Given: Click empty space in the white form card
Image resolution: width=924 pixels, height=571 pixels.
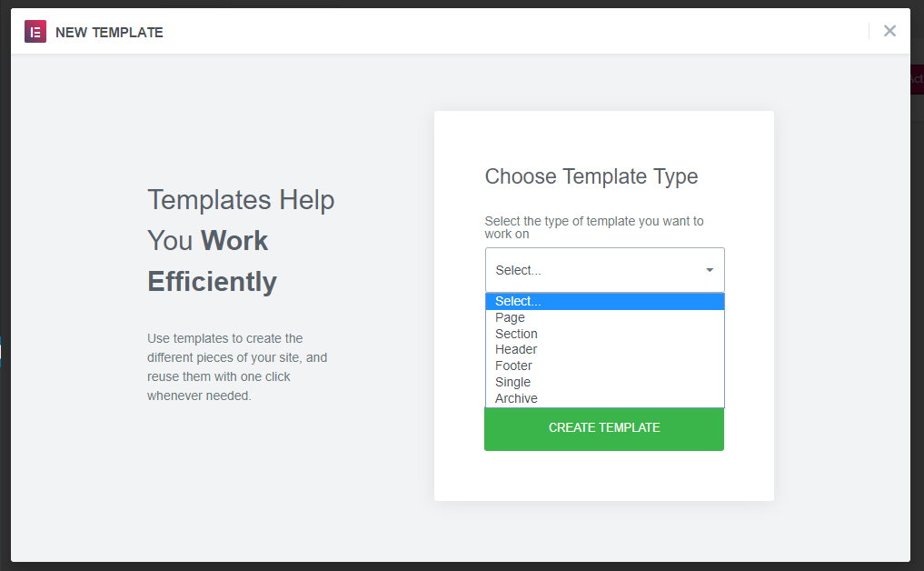Looking at the screenshot, I should 604,477.
